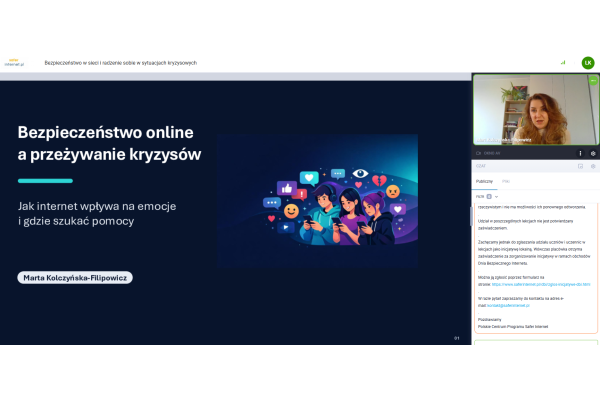This screenshot has width=600, height=400.
Task: Switch to the Publiczny chat tab
Action: (484, 181)
